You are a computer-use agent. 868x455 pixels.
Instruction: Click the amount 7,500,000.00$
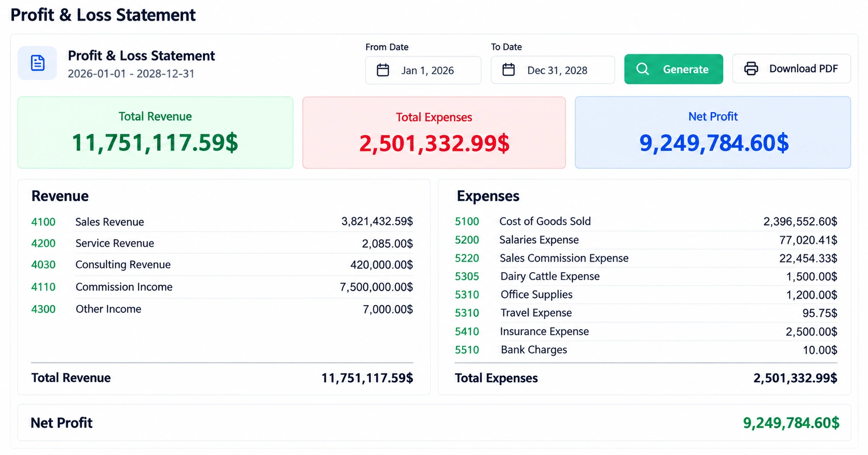click(x=376, y=287)
